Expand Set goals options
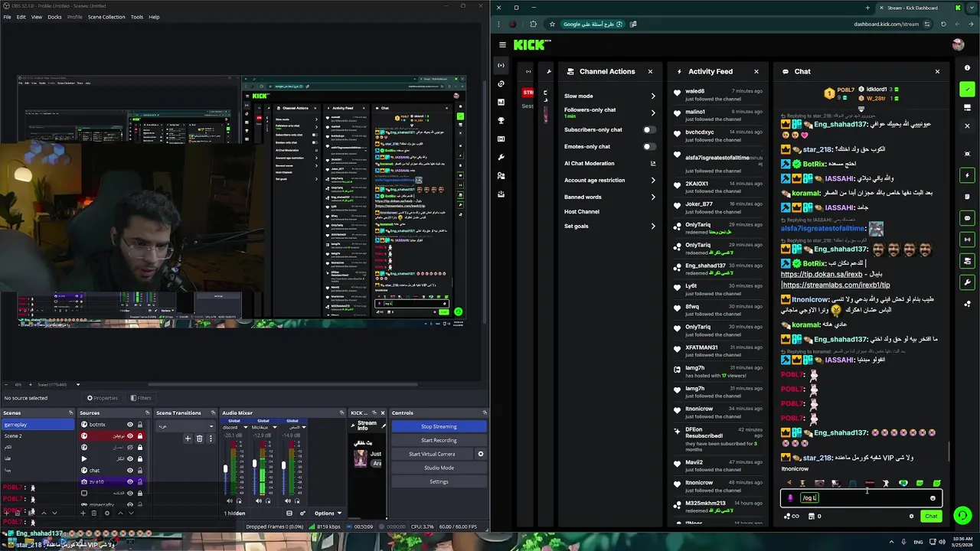 653,227
